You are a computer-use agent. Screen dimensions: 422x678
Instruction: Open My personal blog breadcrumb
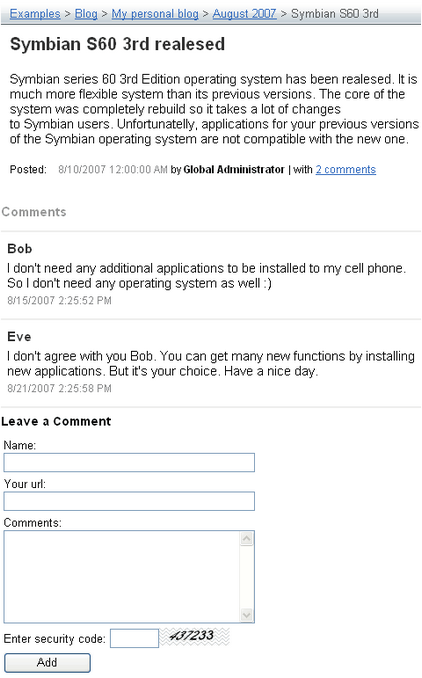point(155,14)
